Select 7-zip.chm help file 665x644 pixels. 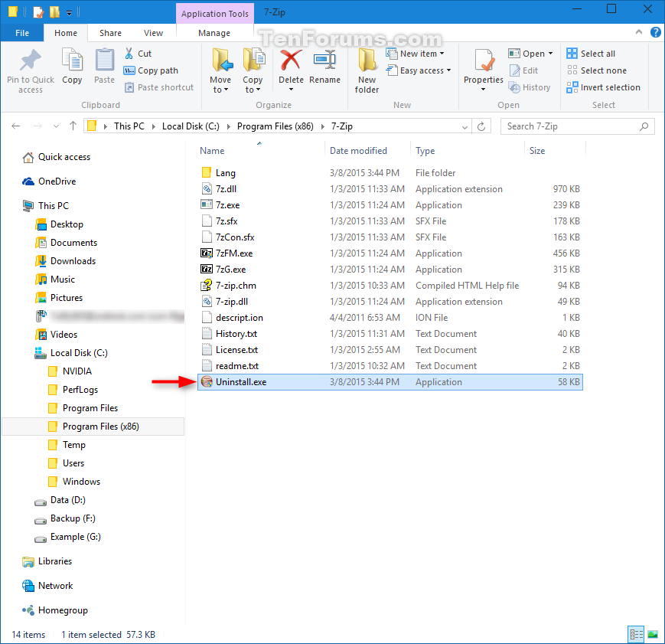[x=236, y=286]
